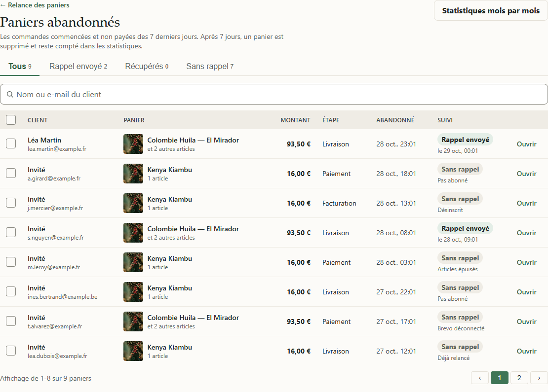Focus the client name or e-mail search field
The height and width of the screenshot is (392, 548).
(274, 94)
